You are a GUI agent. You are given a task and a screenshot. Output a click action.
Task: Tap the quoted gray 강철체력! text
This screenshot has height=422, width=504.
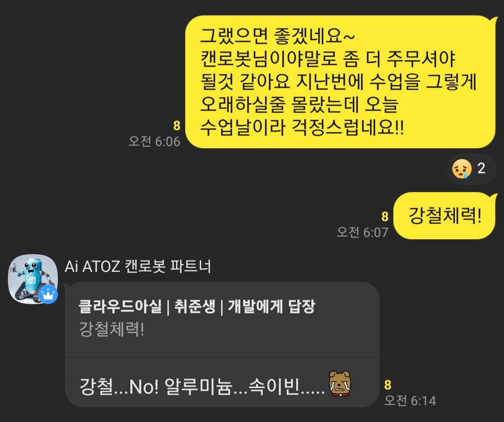[112, 330]
